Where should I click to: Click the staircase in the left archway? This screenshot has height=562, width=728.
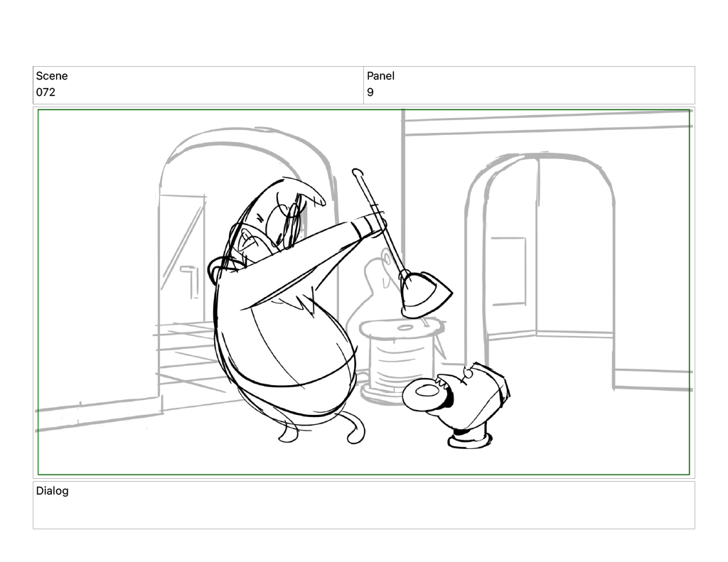pos(185,352)
